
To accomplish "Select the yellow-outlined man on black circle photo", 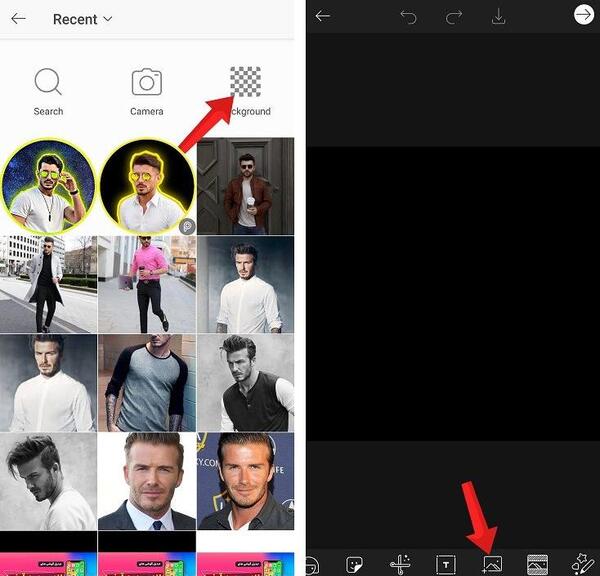I will 147,186.
